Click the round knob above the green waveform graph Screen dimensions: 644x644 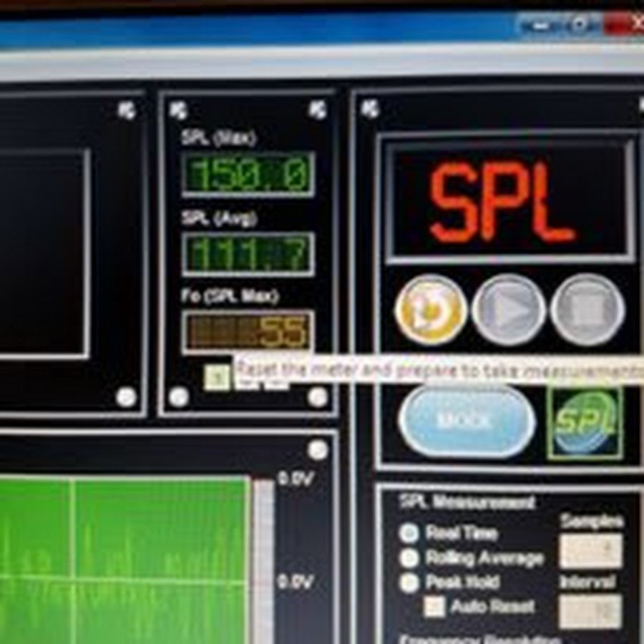coord(318,449)
